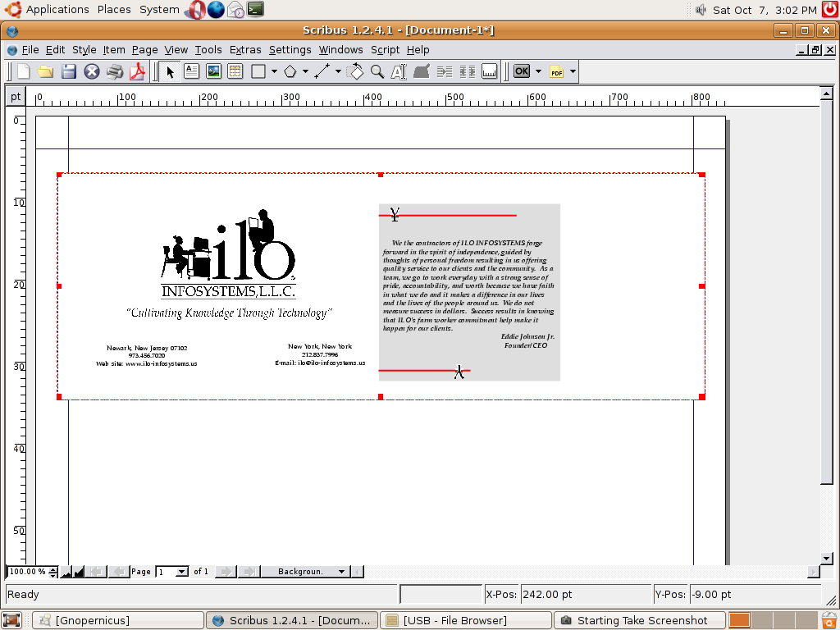Select the Measurements ruler tool
This screenshot has width=840, height=630.
click(x=490, y=71)
